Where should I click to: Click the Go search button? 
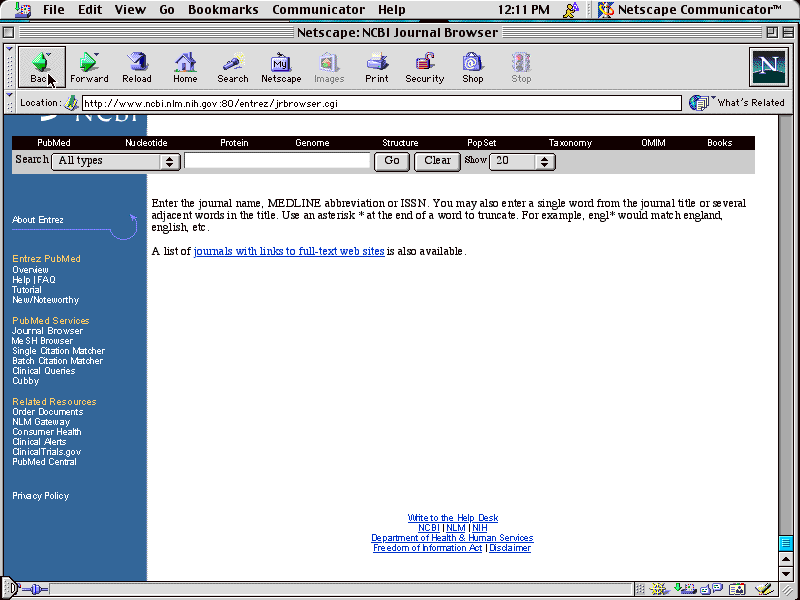click(x=392, y=161)
